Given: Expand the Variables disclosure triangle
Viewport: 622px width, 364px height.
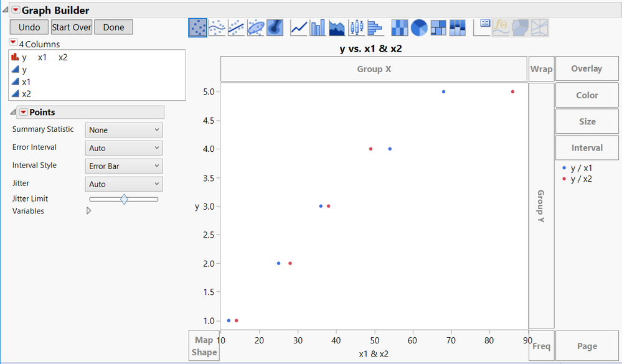Looking at the screenshot, I should pos(89,211).
